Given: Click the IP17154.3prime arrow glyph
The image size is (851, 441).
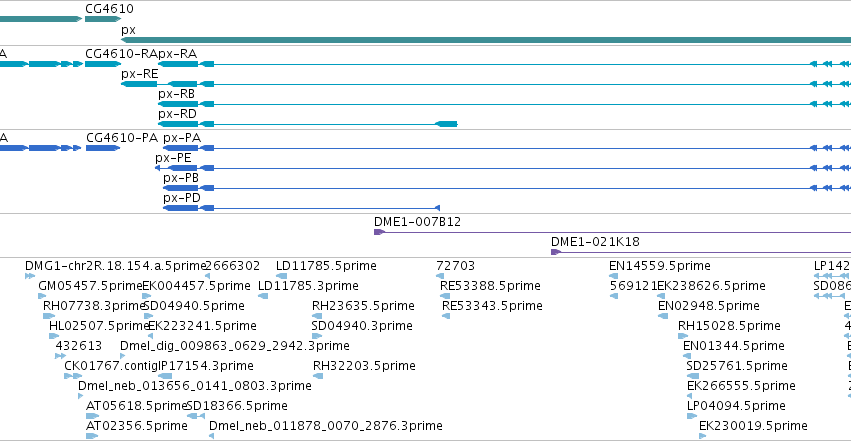Looking at the screenshot, I should (165, 376).
